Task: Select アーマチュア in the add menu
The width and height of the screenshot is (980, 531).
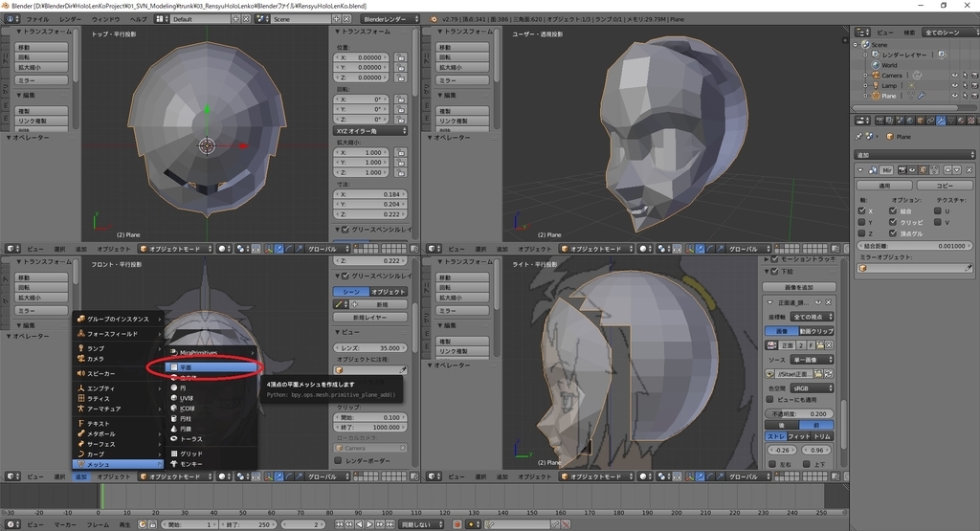Action: [118, 409]
